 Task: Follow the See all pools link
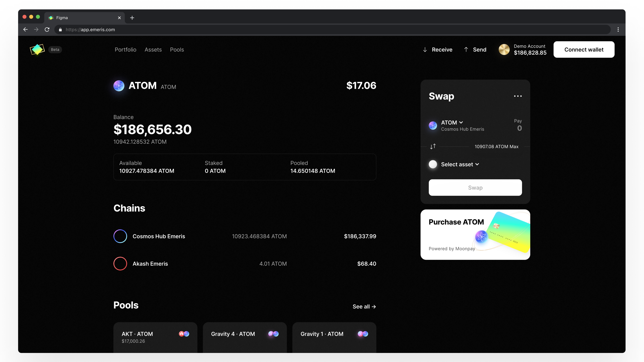click(x=364, y=307)
